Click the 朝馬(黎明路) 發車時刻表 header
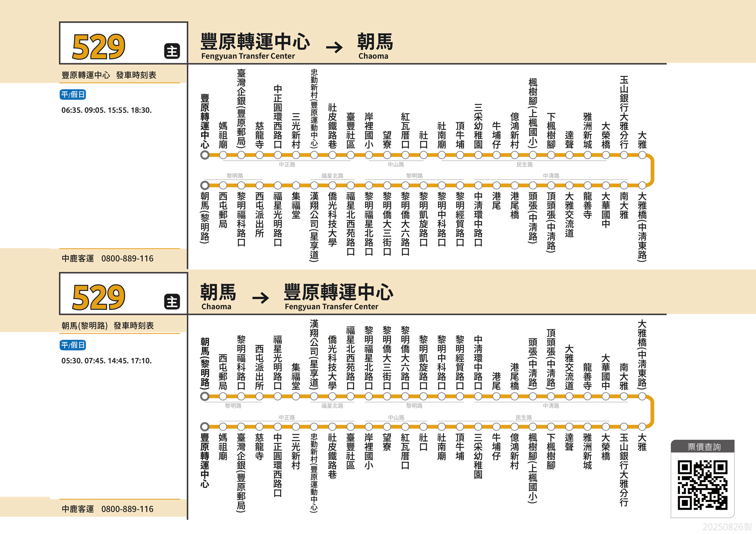756x534 pixels. (x=108, y=326)
